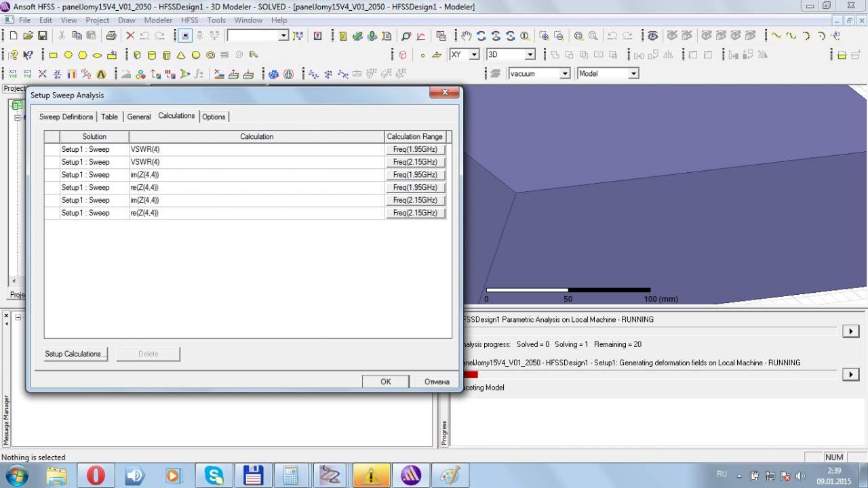Select the Pan hand tool

pyautogui.click(x=466, y=36)
